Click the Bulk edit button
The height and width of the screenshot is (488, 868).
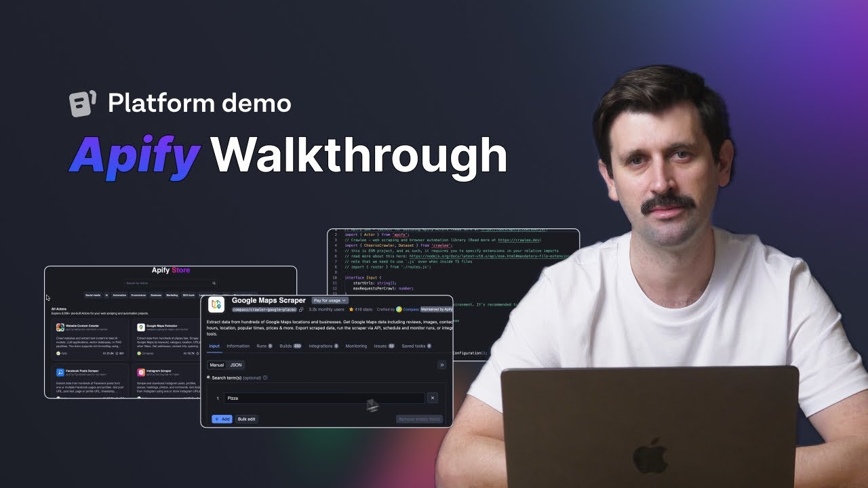[247, 419]
